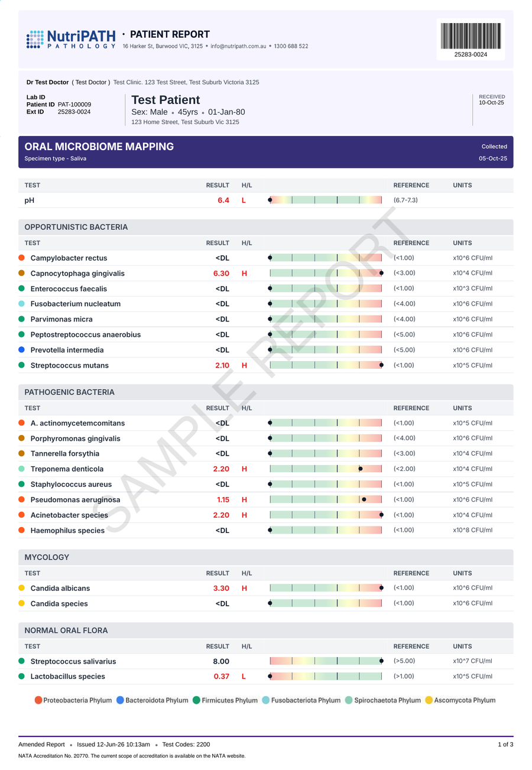Click the orange dot beside Pseudomonas aeruginosa
This screenshot has width=532, height=770.
pos(22,499)
